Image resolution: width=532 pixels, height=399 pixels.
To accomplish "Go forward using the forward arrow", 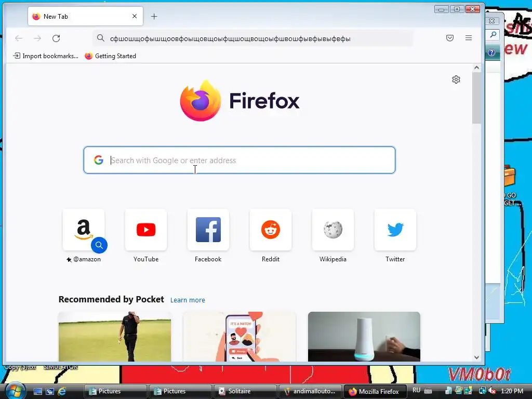I will [37, 38].
